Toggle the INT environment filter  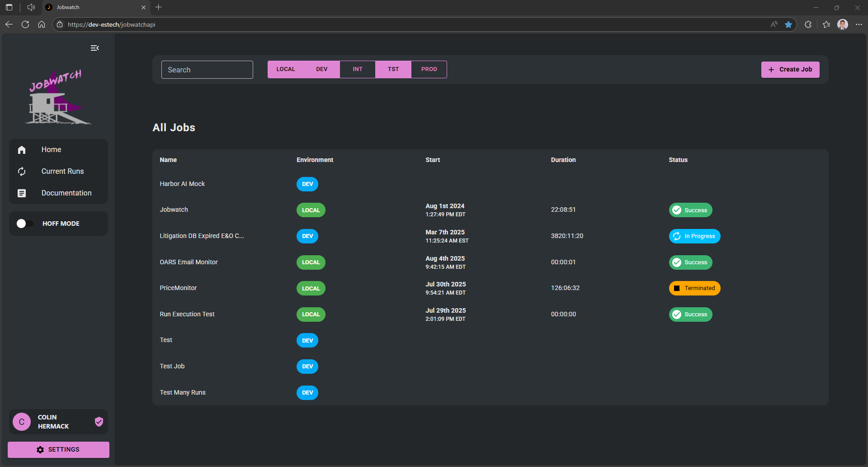pyautogui.click(x=357, y=69)
